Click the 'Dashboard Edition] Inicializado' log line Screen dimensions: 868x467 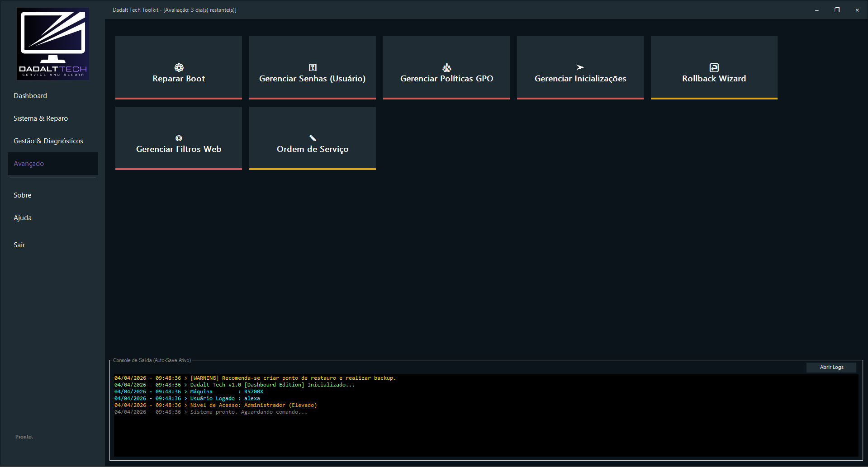[235, 385]
